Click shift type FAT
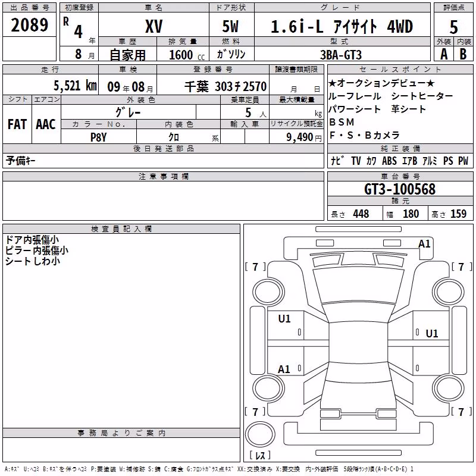The height and width of the screenshot is (476, 476). (x=17, y=124)
